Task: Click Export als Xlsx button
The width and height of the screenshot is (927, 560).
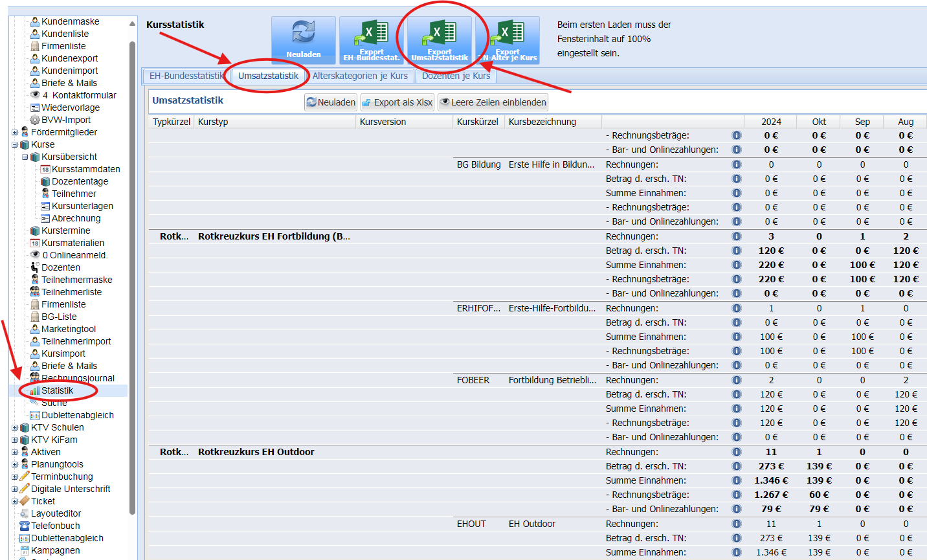Action: (397, 102)
